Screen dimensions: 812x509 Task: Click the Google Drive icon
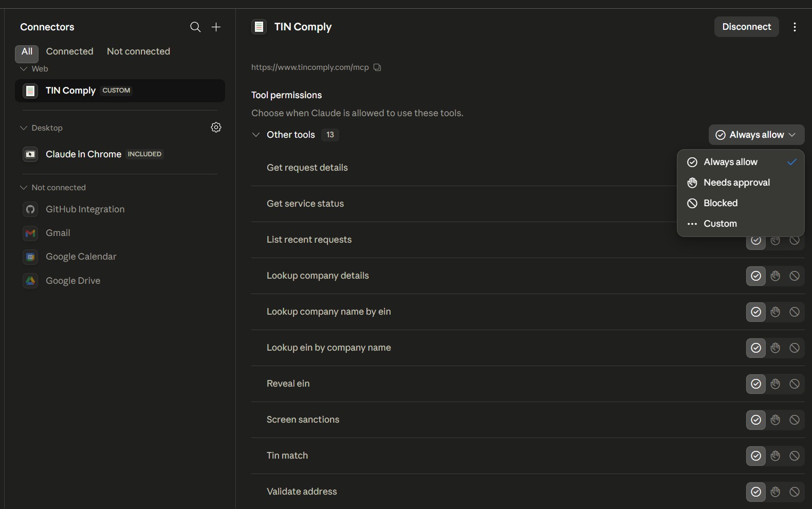tap(30, 281)
